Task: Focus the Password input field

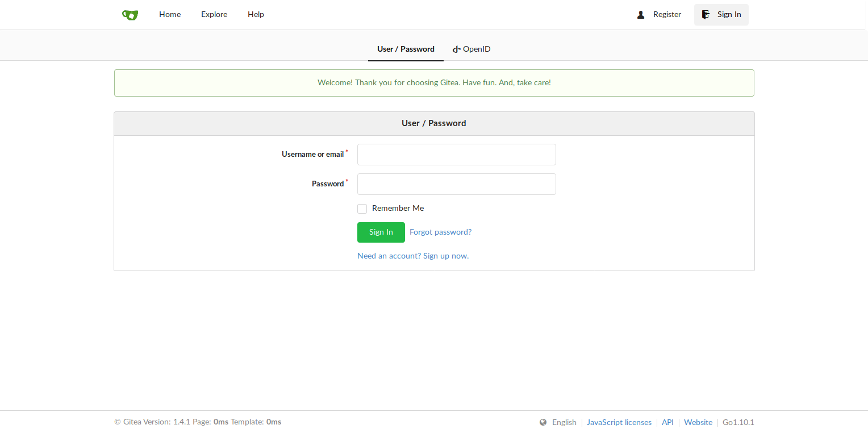Action: 456,184
